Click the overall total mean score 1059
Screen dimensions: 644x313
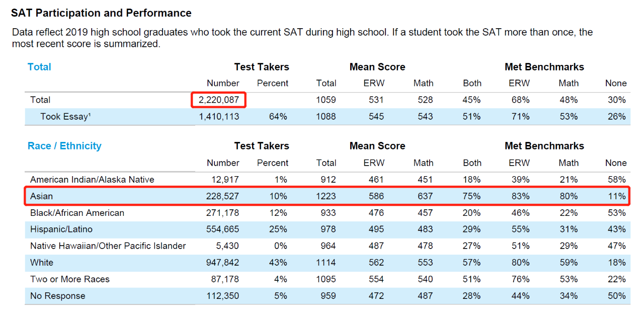coord(326,100)
